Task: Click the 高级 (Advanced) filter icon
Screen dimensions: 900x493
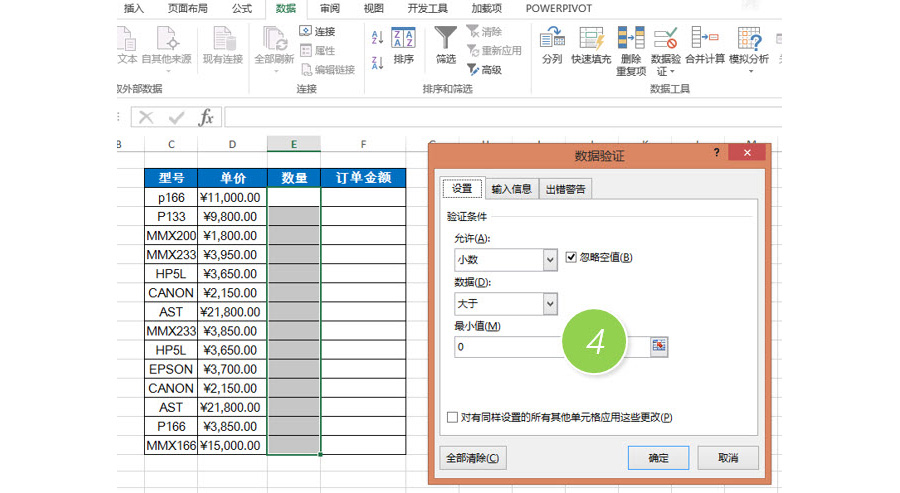Action: (472, 70)
